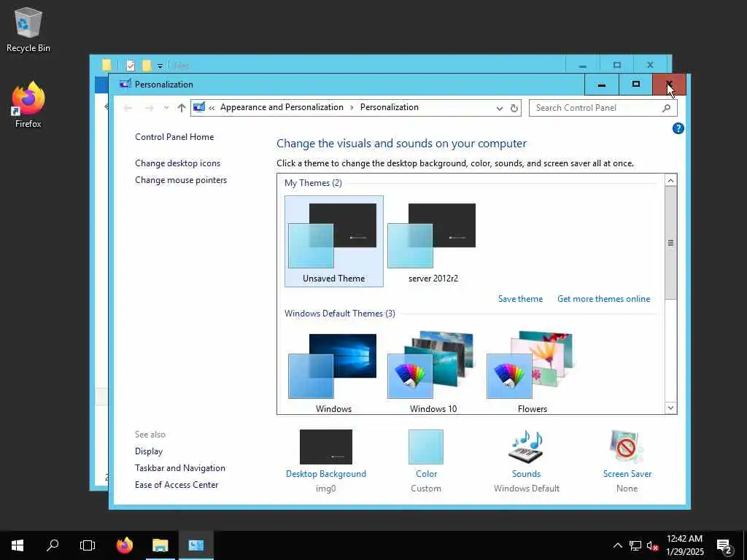Image resolution: width=747 pixels, height=560 pixels.
Task: Open Ease of Access Center
Action: tap(177, 485)
